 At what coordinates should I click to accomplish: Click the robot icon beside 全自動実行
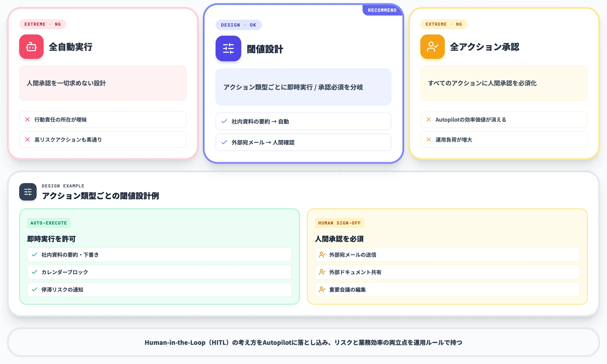[x=31, y=47]
